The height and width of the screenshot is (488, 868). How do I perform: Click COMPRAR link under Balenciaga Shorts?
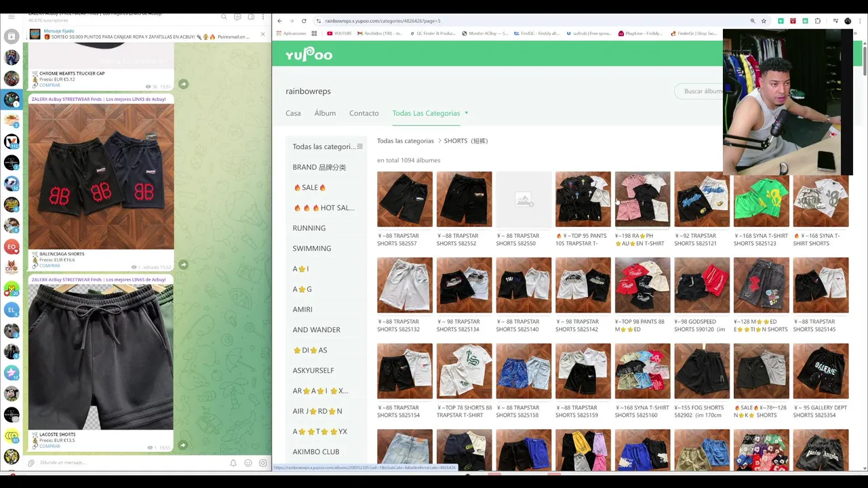tap(50, 266)
